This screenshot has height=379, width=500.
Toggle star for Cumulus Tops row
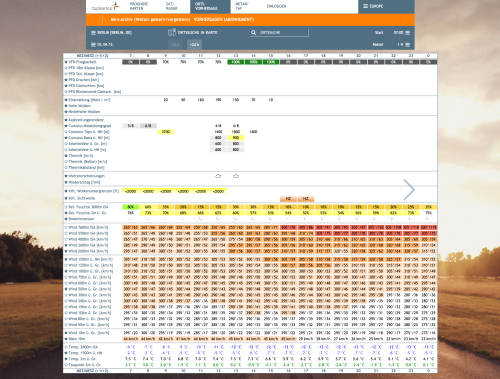point(66,132)
